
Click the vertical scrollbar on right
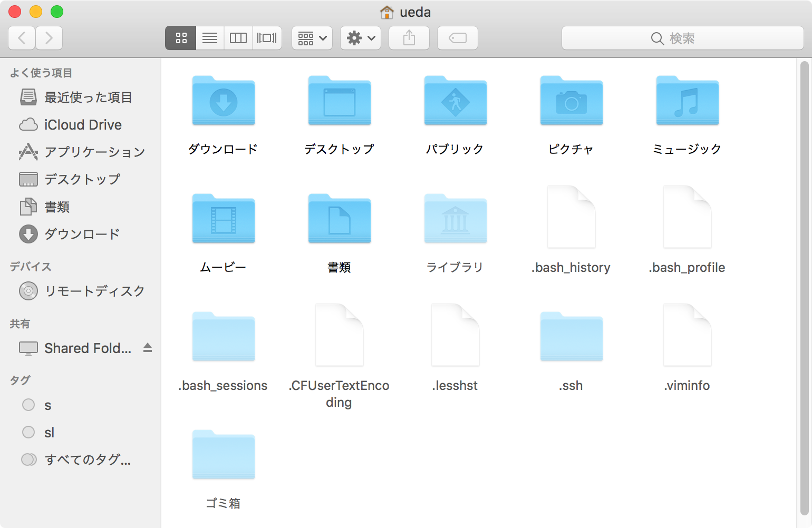pyautogui.click(x=804, y=288)
